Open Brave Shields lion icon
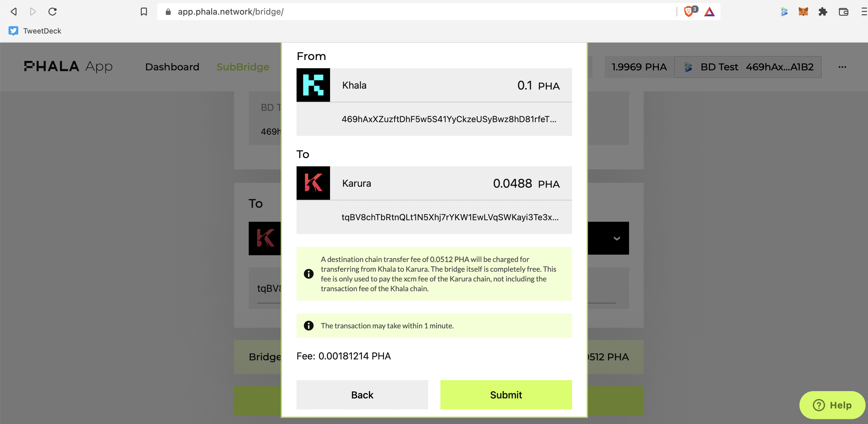 [x=689, y=12]
